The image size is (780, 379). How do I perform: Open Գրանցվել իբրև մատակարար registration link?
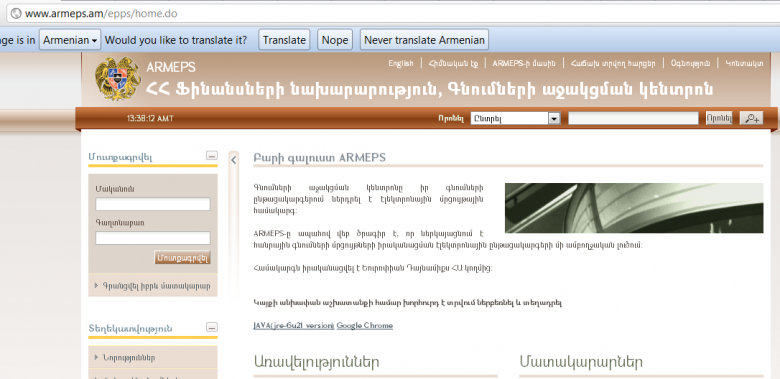(156, 286)
